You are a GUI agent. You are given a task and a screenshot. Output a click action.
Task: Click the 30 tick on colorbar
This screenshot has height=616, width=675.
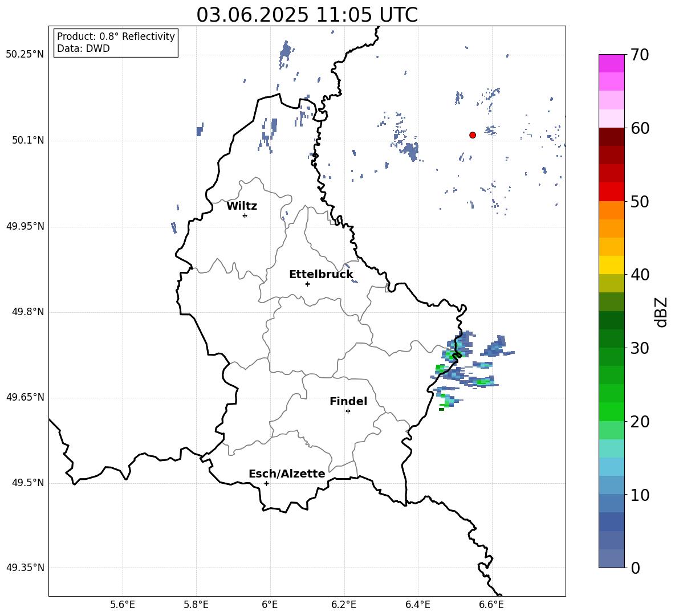tap(639, 348)
